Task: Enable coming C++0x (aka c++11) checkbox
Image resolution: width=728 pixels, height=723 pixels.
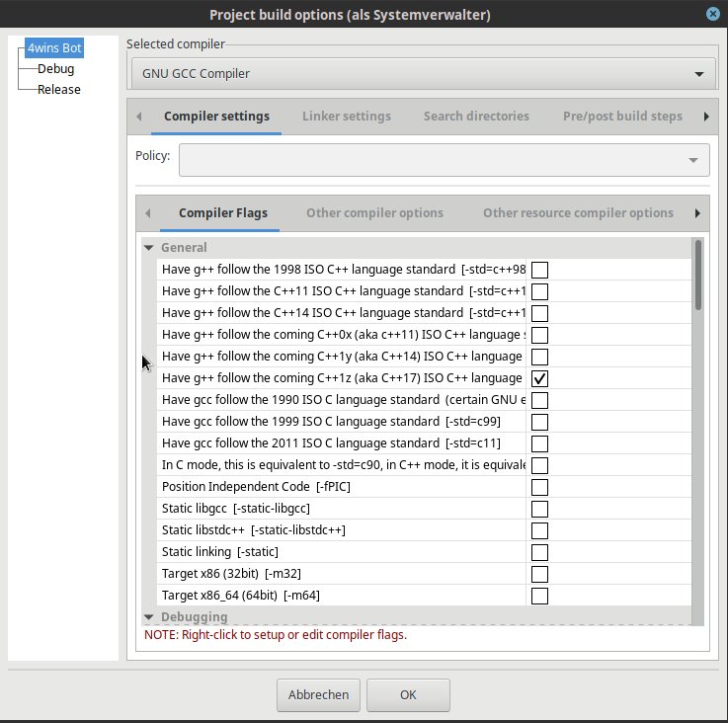Action: pyautogui.click(x=539, y=335)
